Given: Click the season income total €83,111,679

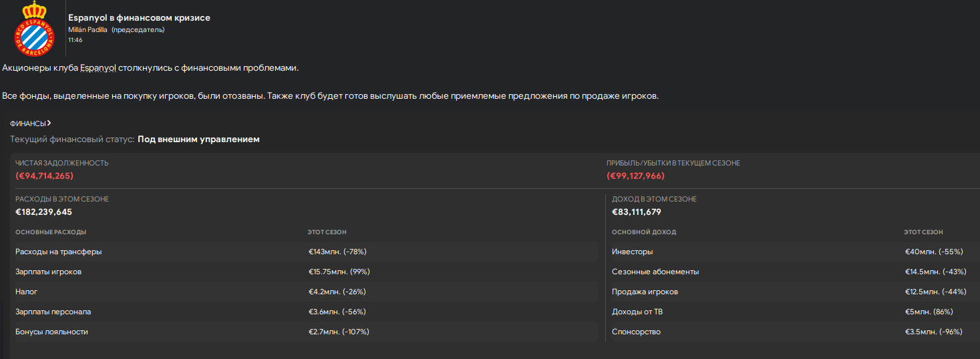Looking at the screenshot, I should point(637,212).
